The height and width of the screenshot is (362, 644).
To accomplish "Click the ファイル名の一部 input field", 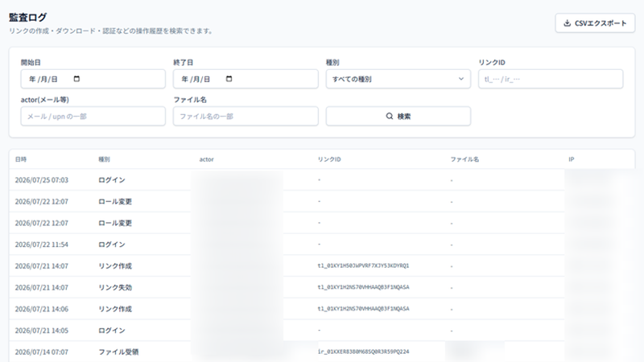I will (246, 116).
